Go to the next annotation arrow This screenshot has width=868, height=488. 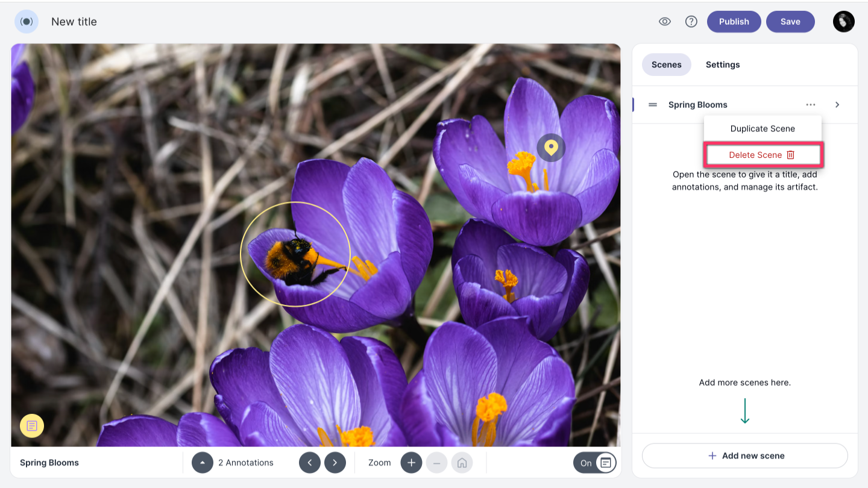(335, 463)
